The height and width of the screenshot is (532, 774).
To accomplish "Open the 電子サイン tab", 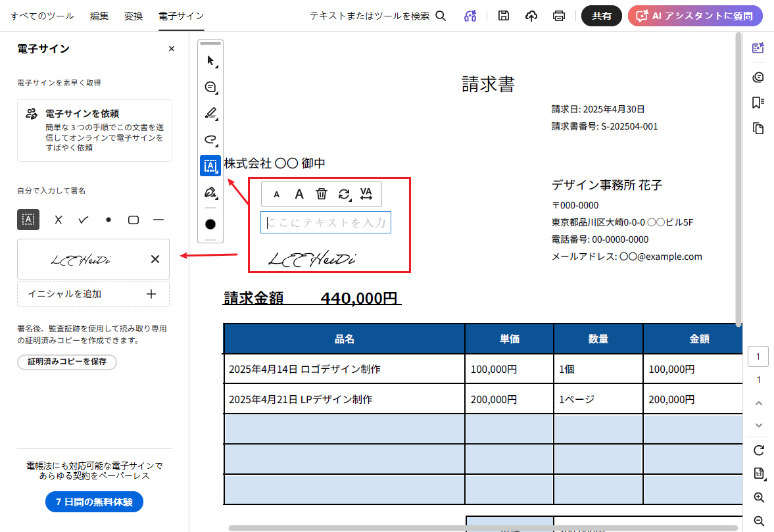I will pos(181,16).
